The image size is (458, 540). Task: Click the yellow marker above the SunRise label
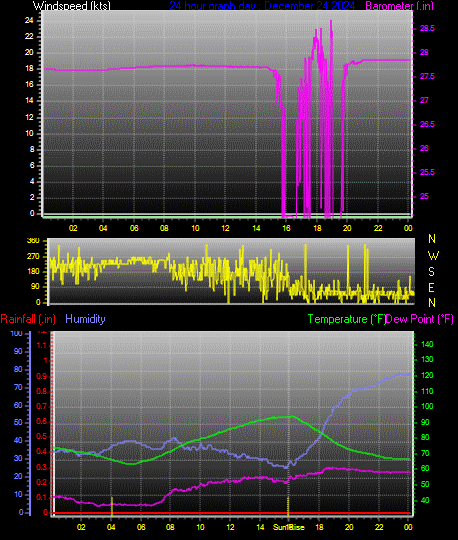(288, 507)
